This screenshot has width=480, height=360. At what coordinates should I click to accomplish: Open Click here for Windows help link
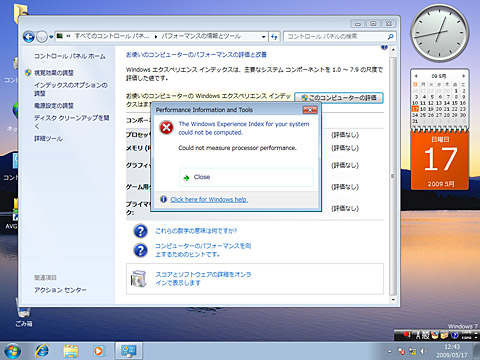(209, 199)
